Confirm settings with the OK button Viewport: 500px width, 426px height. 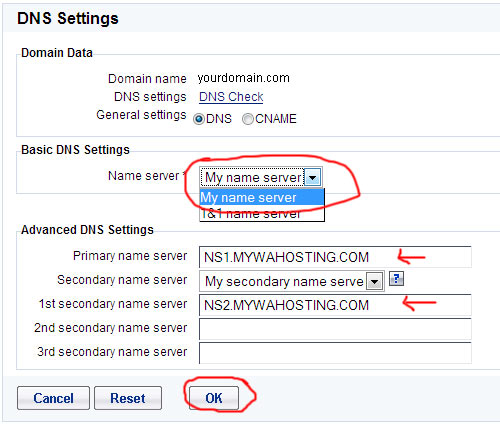pos(214,398)
